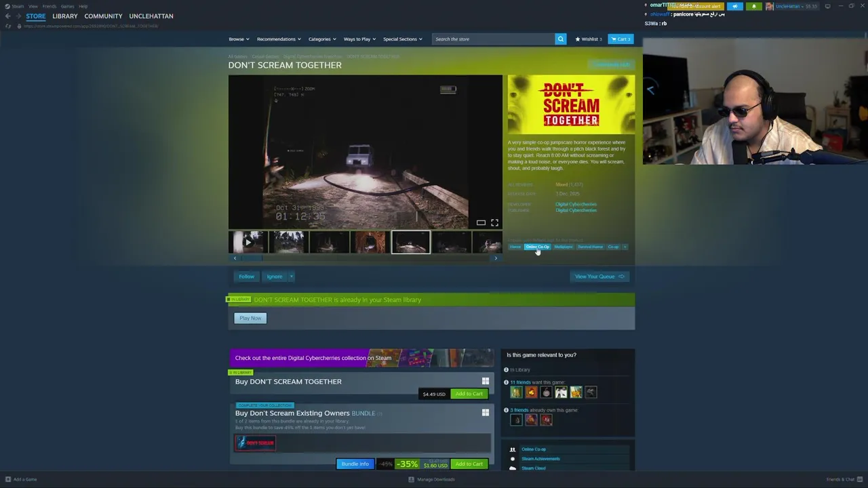Open the Survival Horror tag

coord(590,247)
